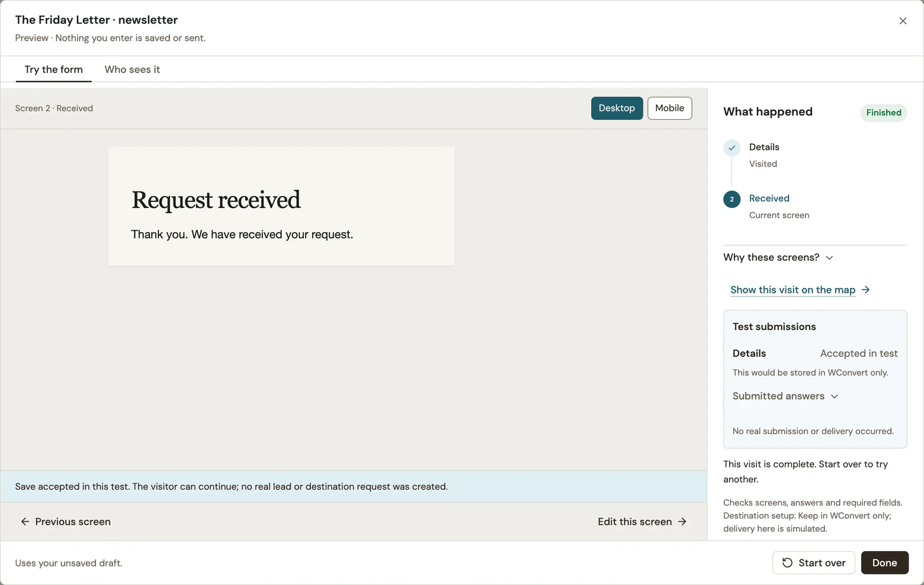Click the Uses your unsaved draft note
The image size is (924, 585).
pos(69,563)
